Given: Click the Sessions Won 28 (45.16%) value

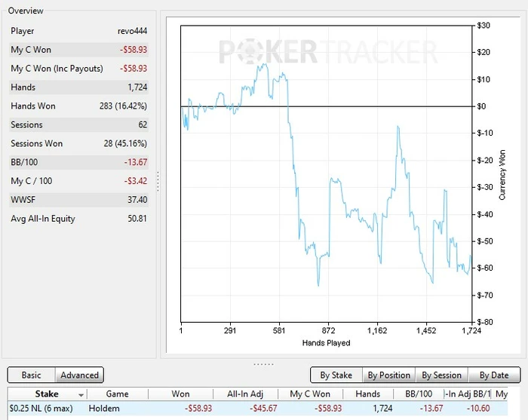Looking at the screenshot, I should tap(125, 143).
